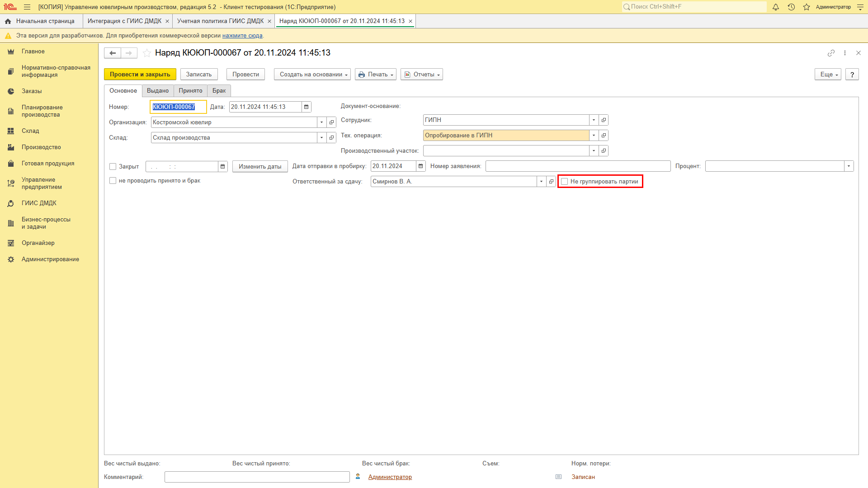Close the Интеграция с ГИИС ДМДК tab
Viewport: 868px width, 488px height.
[x=167, y=21]
